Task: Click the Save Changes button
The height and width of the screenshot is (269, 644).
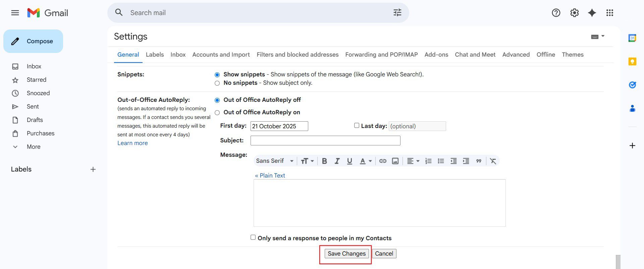Action: point(346,254)
